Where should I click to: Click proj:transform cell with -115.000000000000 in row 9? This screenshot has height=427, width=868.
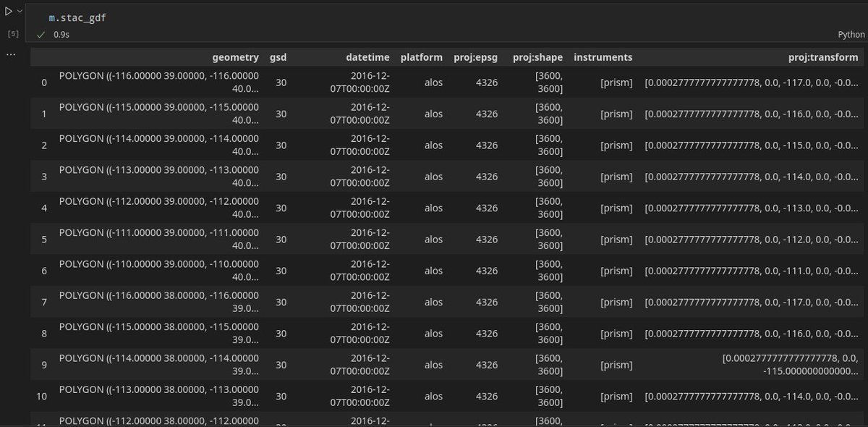click(x=791, y=365)
